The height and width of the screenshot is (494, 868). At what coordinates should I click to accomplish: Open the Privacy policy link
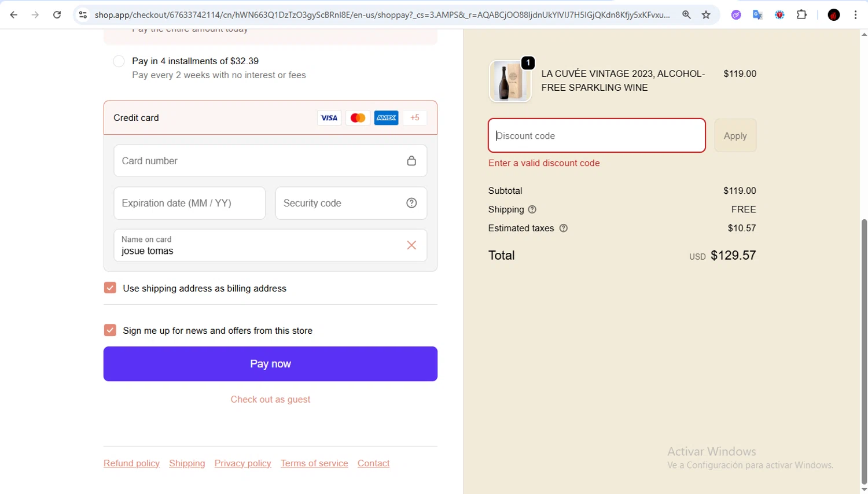pyautogui.click(x=242, y=463)
